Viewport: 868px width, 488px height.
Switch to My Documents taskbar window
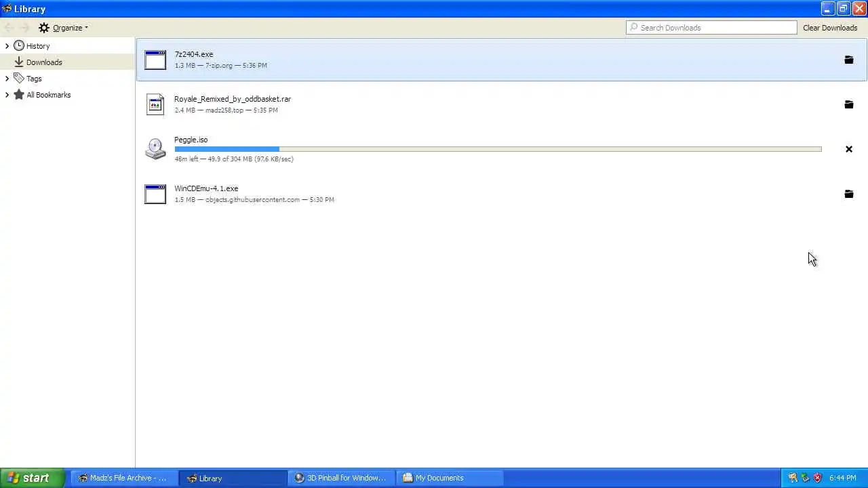[x=450, y=478]
